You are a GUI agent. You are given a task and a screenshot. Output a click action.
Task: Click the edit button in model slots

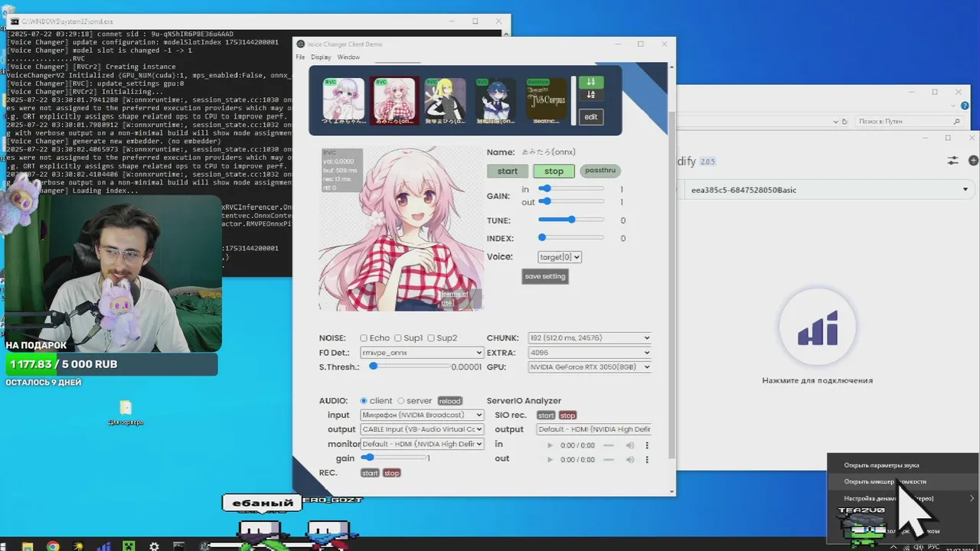point(591,117)
